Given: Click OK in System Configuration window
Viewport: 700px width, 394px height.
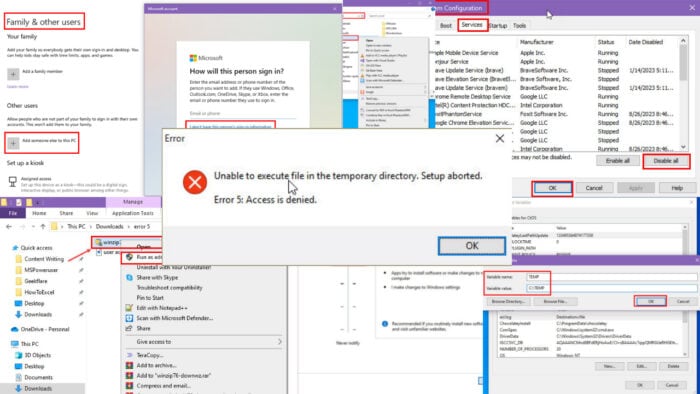Looking at the screenshot, I should point(552,188).
